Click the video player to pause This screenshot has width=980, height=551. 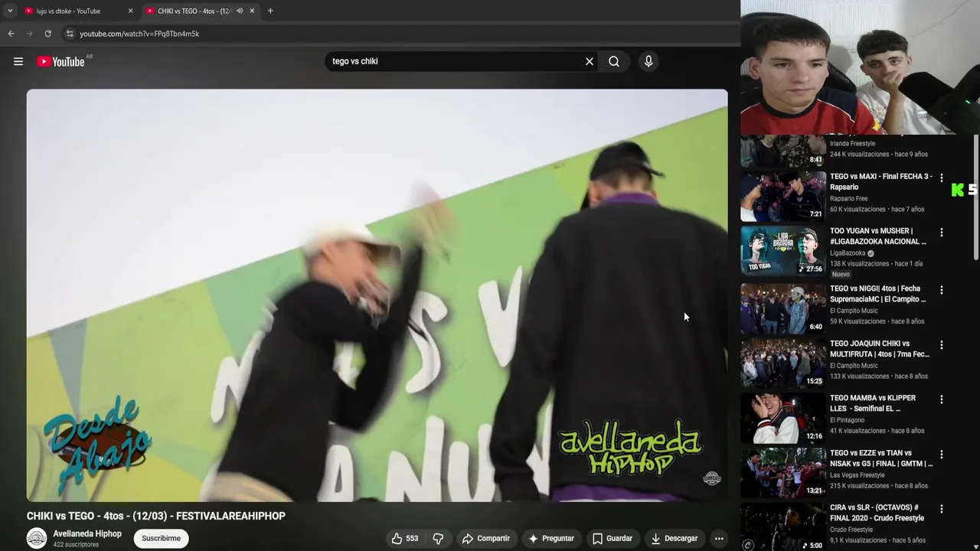377,295
